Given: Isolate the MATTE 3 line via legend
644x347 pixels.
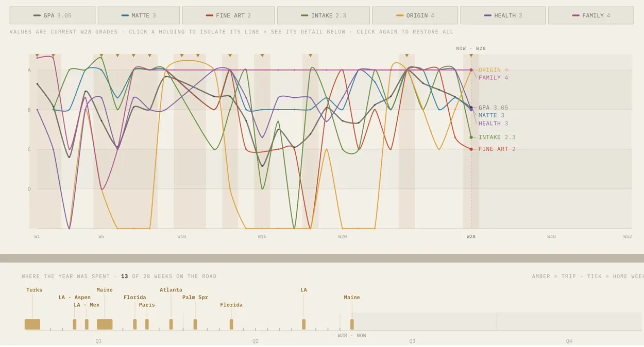Looking at the screenshot, I should pos(139,15).
